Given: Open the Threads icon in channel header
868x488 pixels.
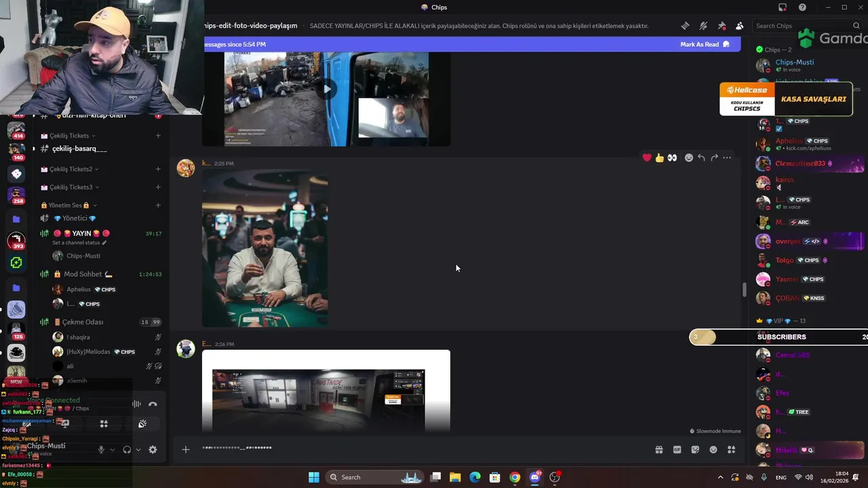Looking at the screenshot, I should coord(685,26).
